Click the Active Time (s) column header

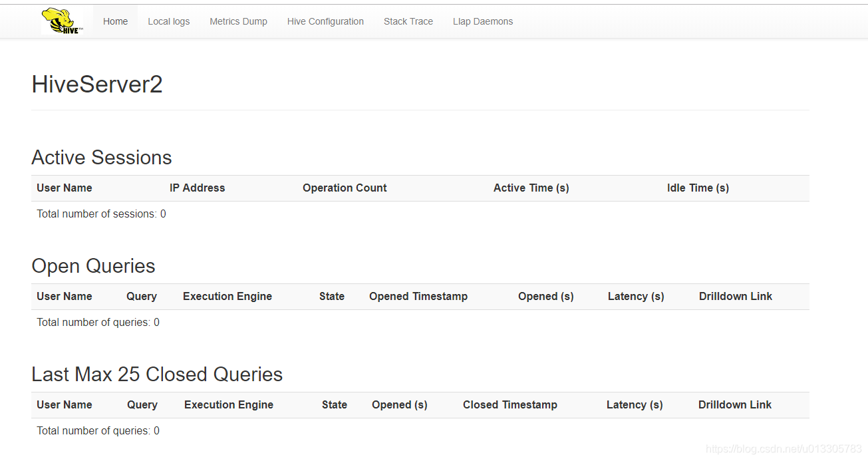tap(531, 188)
